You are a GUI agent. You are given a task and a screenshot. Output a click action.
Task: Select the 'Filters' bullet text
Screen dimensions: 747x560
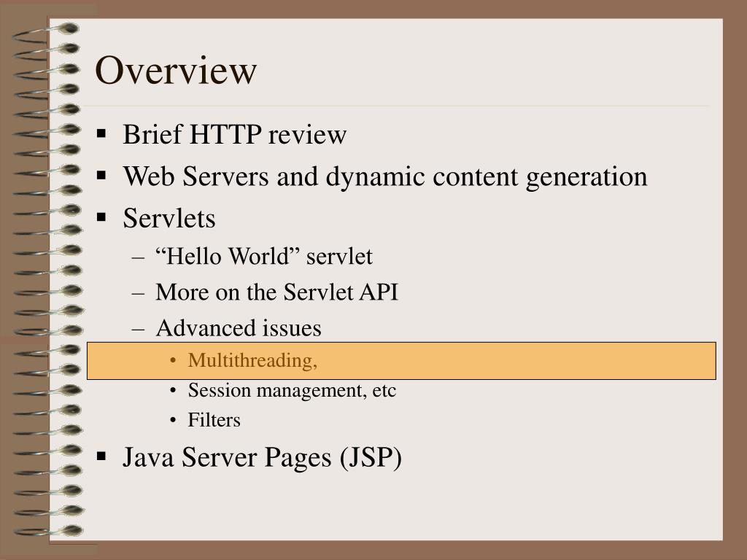pos(214,420)
